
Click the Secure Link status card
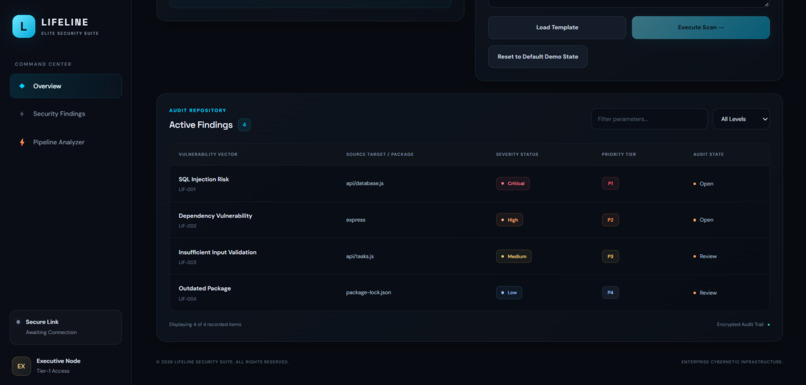point(66,327)
